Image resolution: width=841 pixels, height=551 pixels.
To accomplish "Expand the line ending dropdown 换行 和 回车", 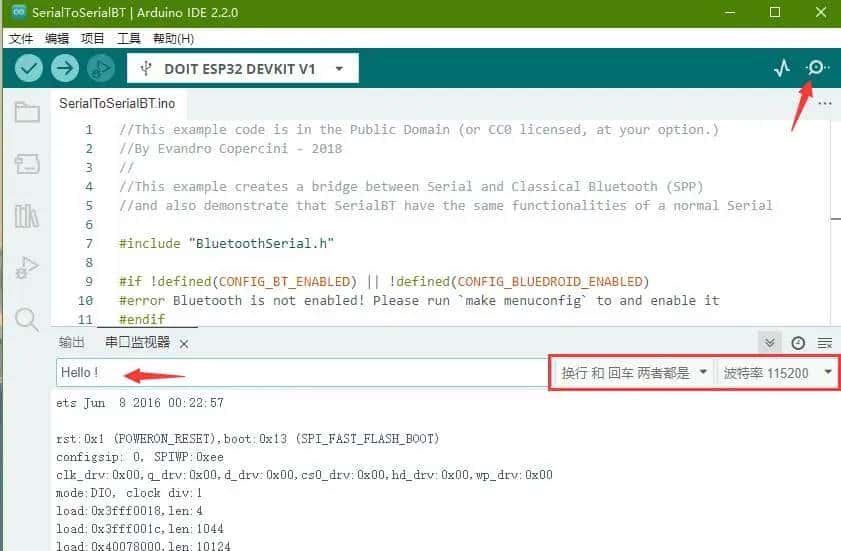I will [634, 373].
